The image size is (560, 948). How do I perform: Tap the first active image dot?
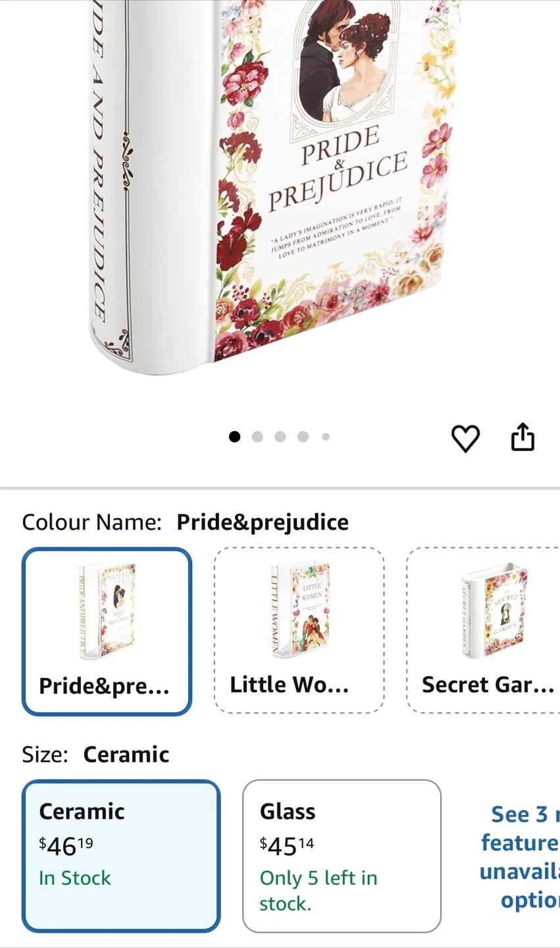(234, 436)
